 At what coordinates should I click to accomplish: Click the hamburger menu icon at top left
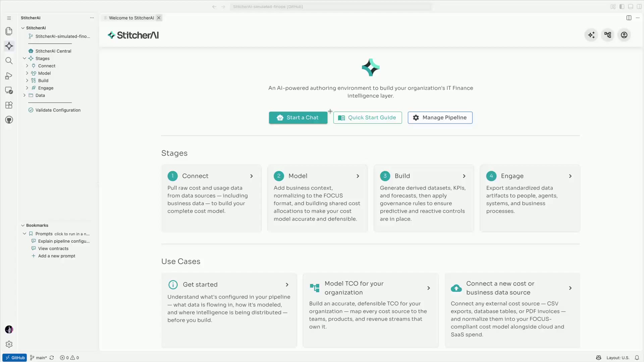(9, 18)
